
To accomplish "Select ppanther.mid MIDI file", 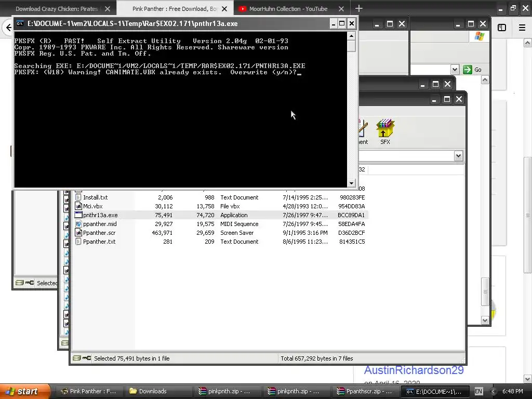I will (221, 224).
